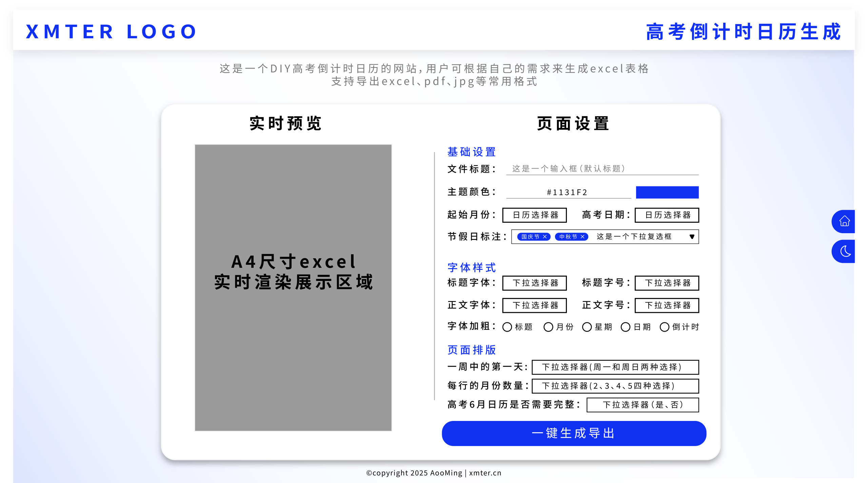Click the 国庆节 holiday tag

(534, 237)
